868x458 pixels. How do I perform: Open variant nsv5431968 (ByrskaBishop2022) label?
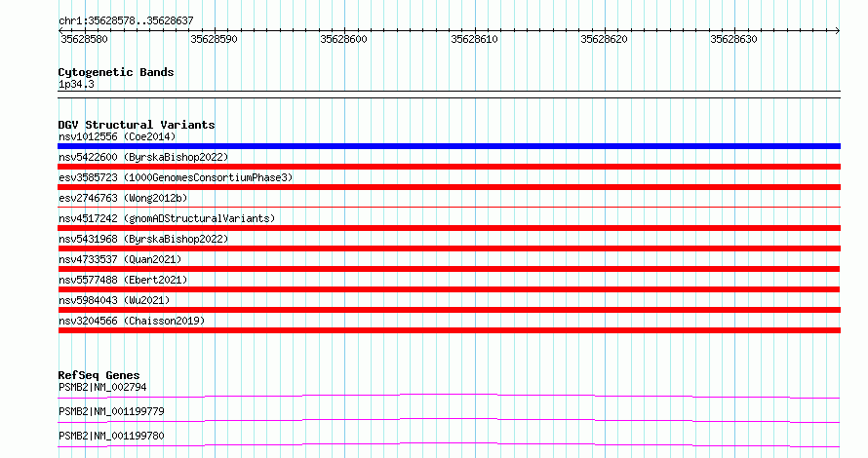[x=143, y=239]
